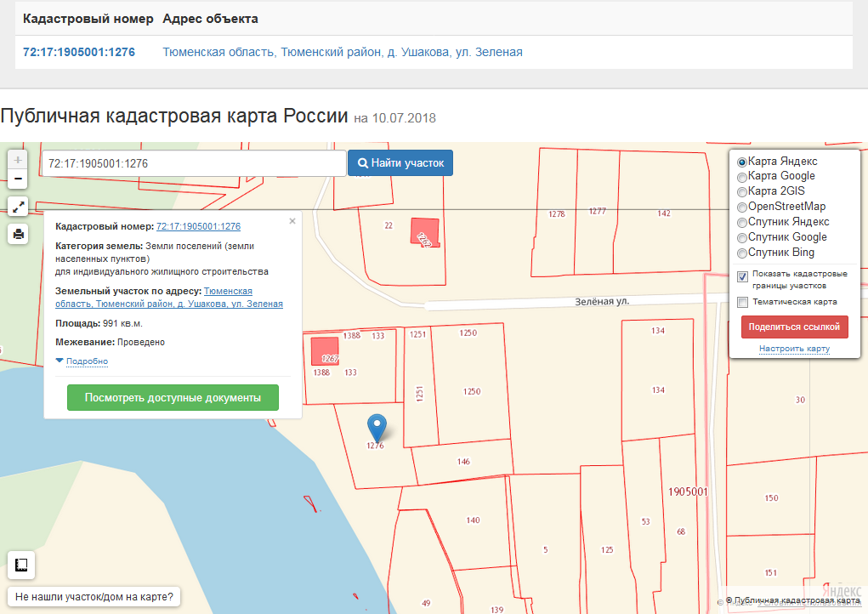
Task: Click parcel label 146 on the map
Action: point(463,461)
